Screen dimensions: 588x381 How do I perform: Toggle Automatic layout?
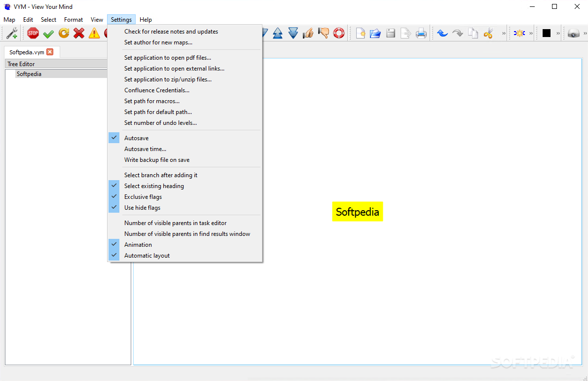[x=185, y=255]
